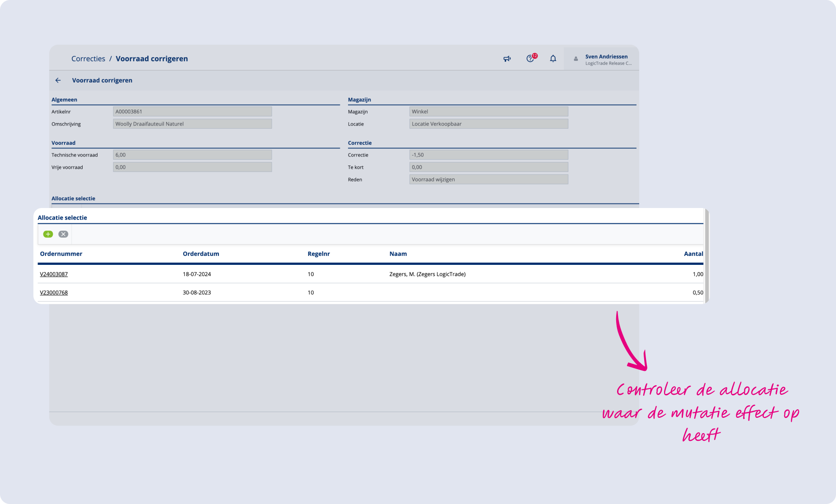Click the user avatar icon
The height and width of the screenshot is (504, 836).
[576, 59]
